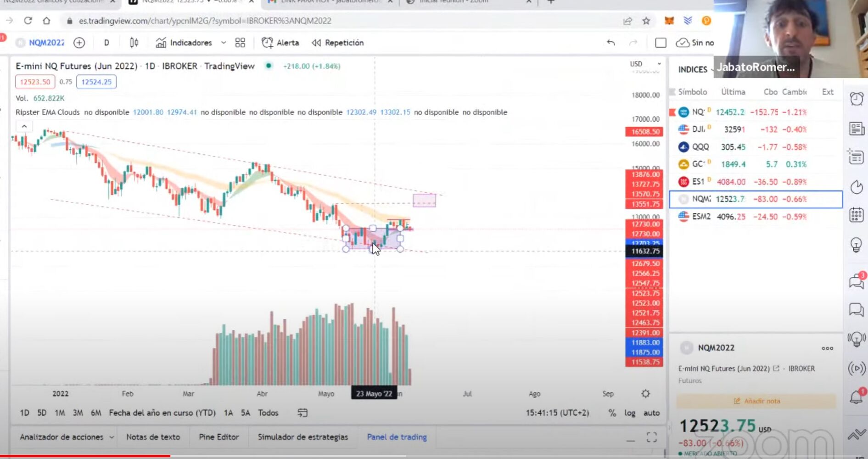This screenshot has height=459, width=868.
Task: Open the go-to-date calendar icon
Action: pos(302,413)
